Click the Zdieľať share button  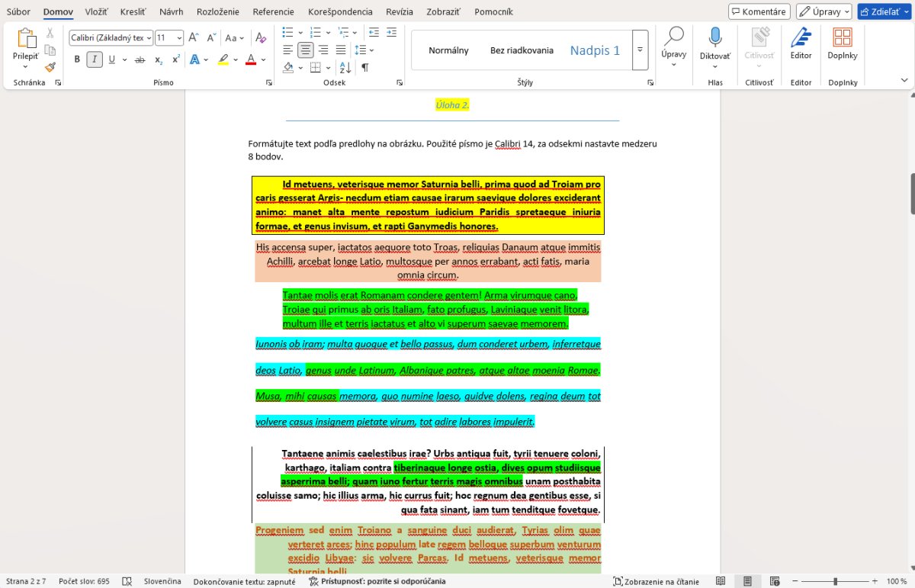point(884,11)
